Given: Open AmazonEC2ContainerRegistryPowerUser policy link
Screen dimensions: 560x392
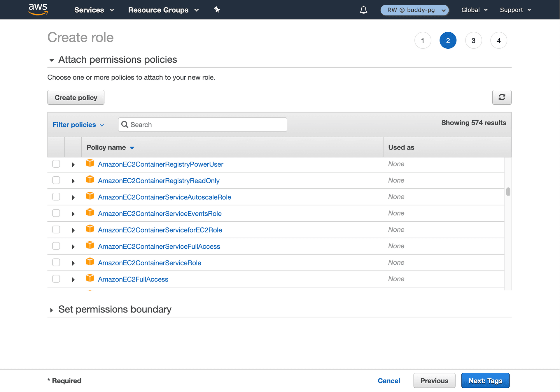Looking at the screenshot, I should point(161,164).
